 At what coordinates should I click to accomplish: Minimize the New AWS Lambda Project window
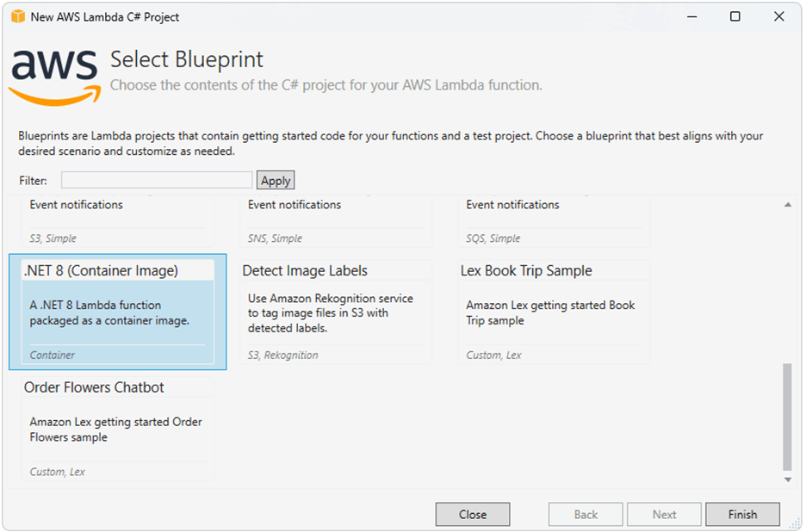pyautogui.click(x=691, y=16)
